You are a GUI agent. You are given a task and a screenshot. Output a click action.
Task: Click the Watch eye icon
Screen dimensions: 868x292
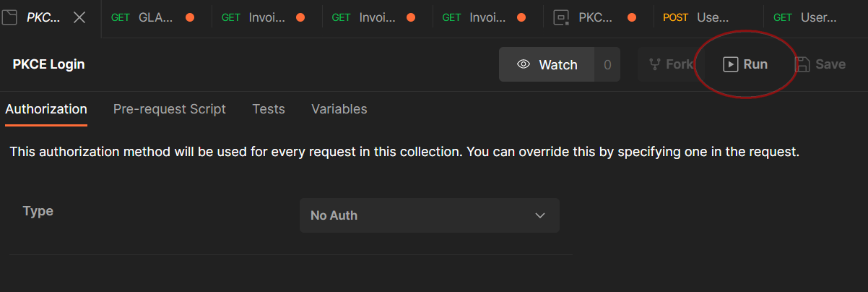(x=524, y=64)
